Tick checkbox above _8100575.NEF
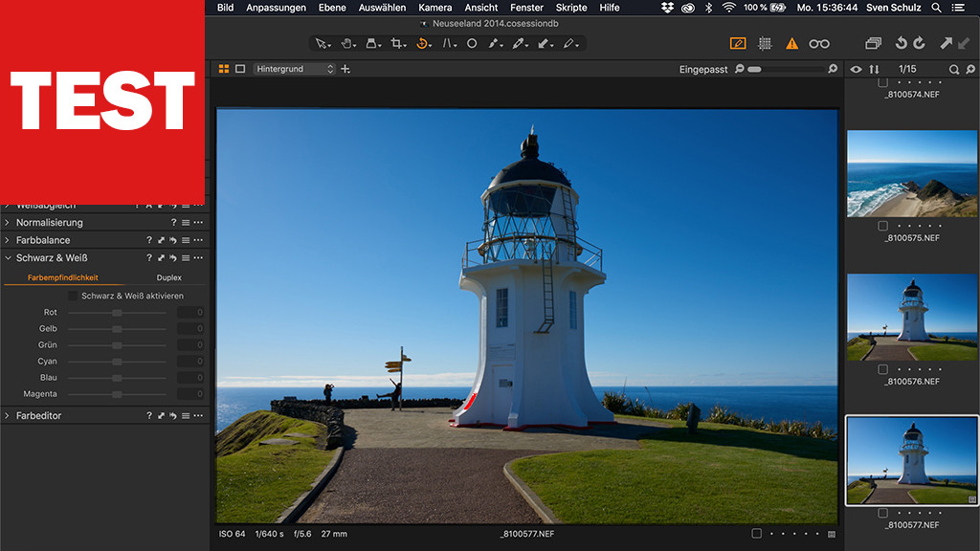Image resolution: width=980 pixels, height=551 pixels. click(882, 226)
